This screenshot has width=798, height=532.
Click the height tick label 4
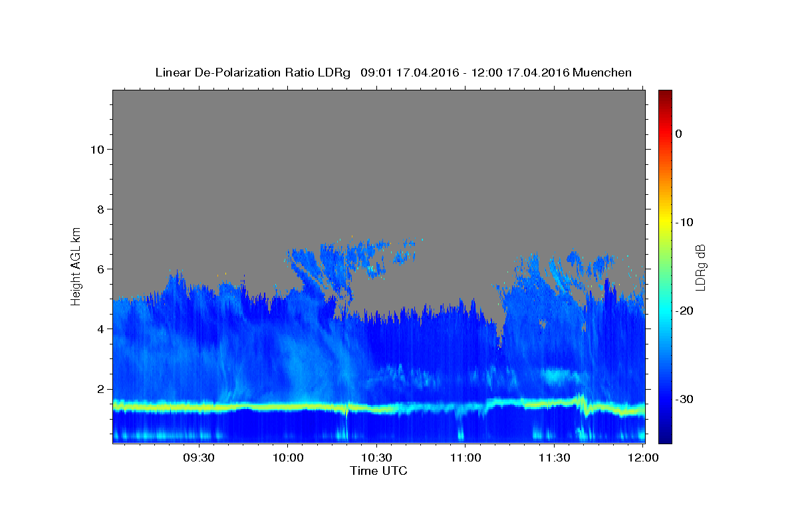[x=100, y=329]
